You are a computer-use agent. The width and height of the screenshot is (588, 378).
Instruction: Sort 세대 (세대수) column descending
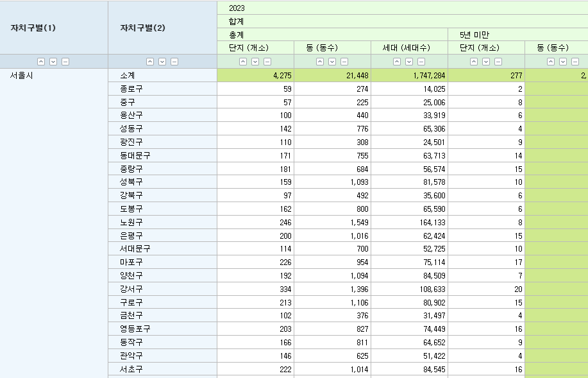pyautogui.click(x=409, y=62)
